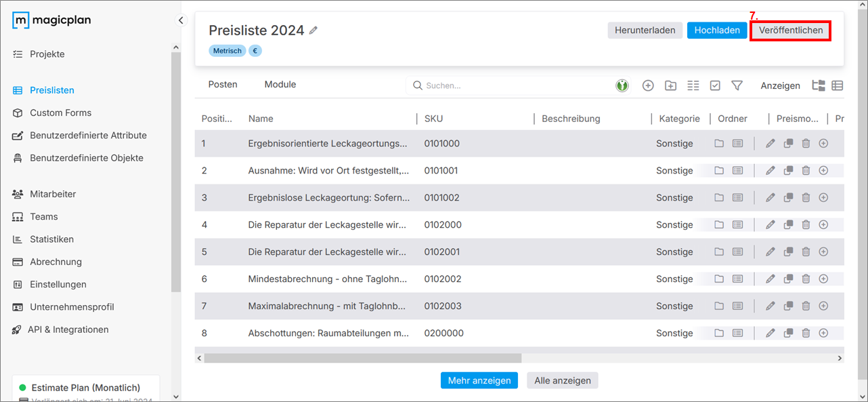Toggle the select-all checkbox icon in toolbar

point(715,85)
